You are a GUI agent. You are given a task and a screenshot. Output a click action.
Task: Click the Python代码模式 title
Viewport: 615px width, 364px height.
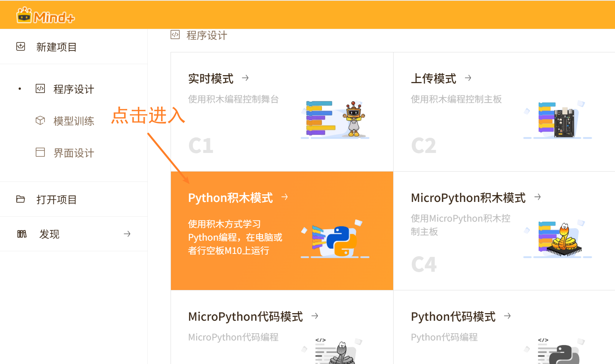(x=453, y=317)
